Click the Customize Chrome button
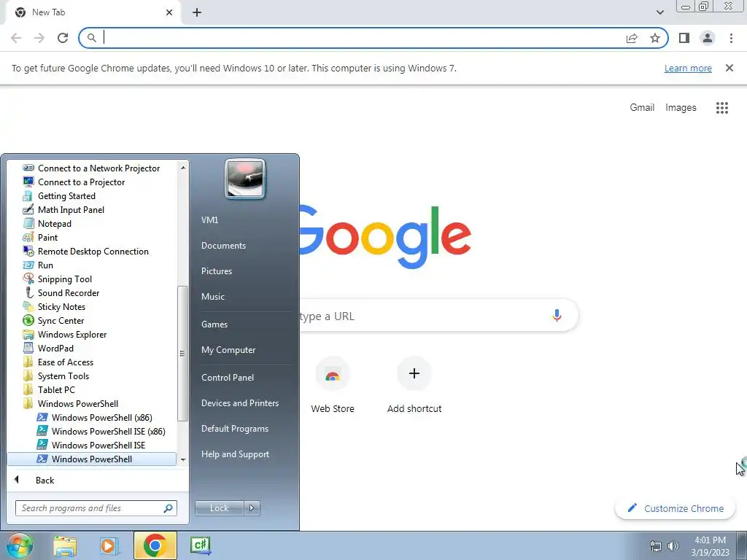 pyautogui.click(x=675, y=508)
